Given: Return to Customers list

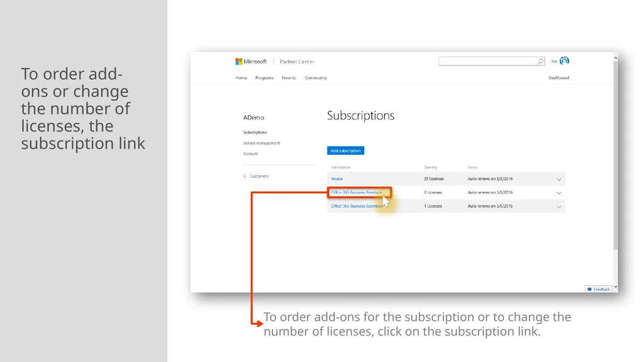Looking at the screenshot, I should pos(258,176).
